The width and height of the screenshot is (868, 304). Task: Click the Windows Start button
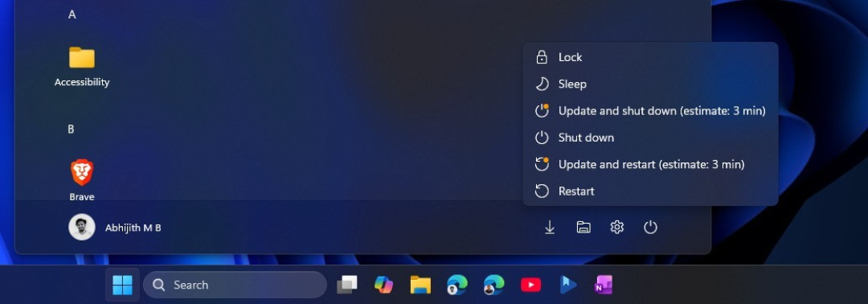click(122, 286)
